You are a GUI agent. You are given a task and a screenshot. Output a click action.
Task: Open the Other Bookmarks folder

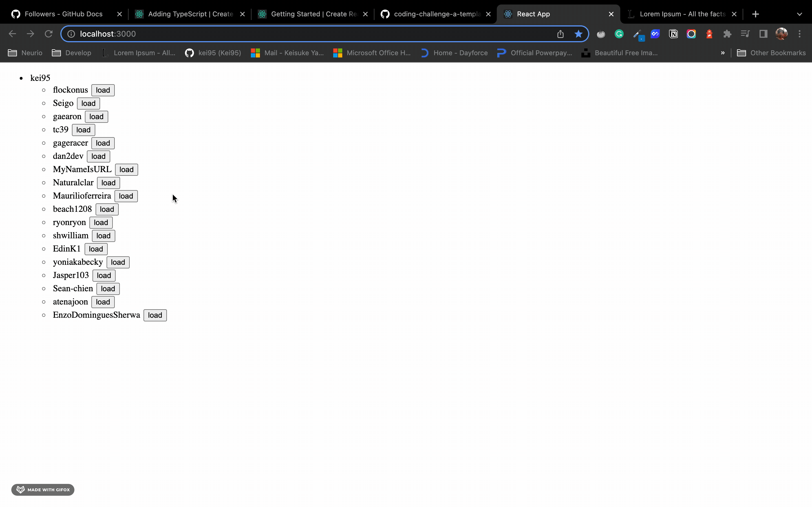pyautogui.click(x=771, y=53)
